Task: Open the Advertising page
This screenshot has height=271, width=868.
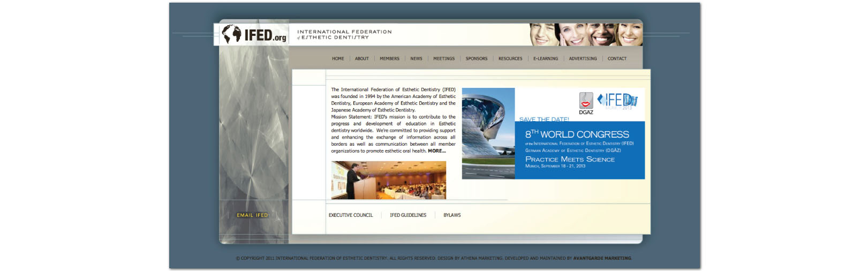Action: 583,59
